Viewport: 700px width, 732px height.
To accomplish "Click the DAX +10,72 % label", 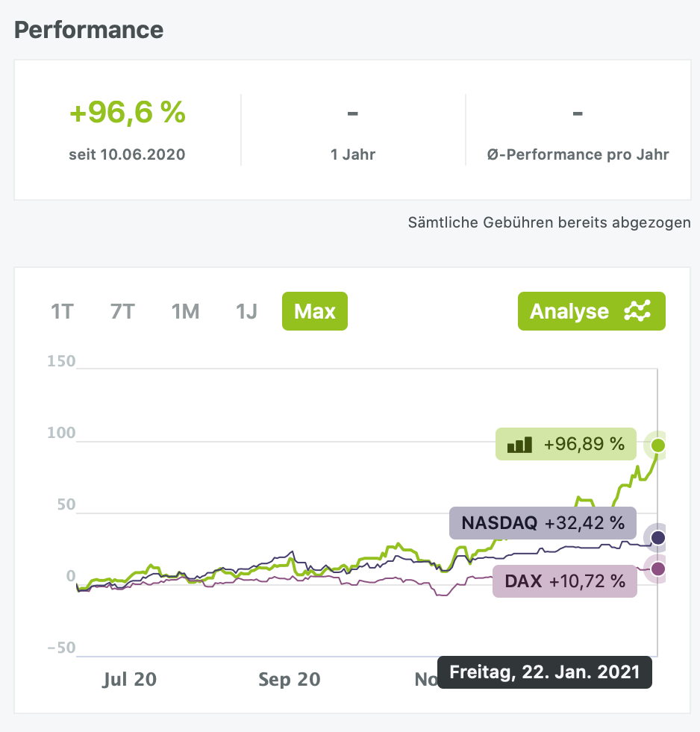I will pyautogui.click(x=565, y=581).
